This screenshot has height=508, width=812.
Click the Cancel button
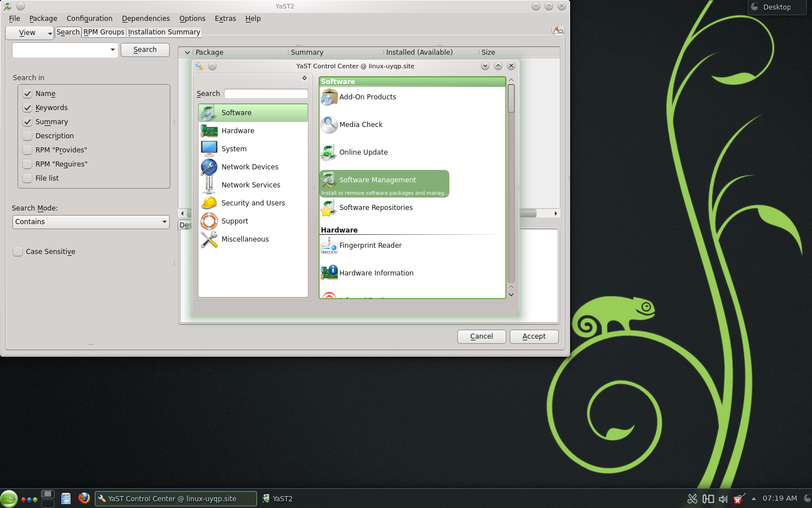pyautogui.click(x=482, y=336)
